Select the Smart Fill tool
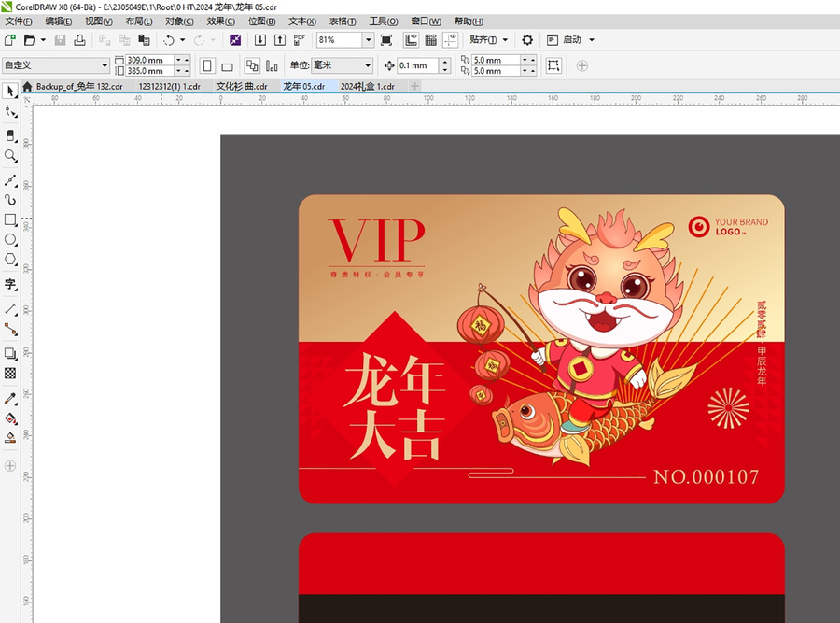Screen dimensions: 840x623 point(10,438)
